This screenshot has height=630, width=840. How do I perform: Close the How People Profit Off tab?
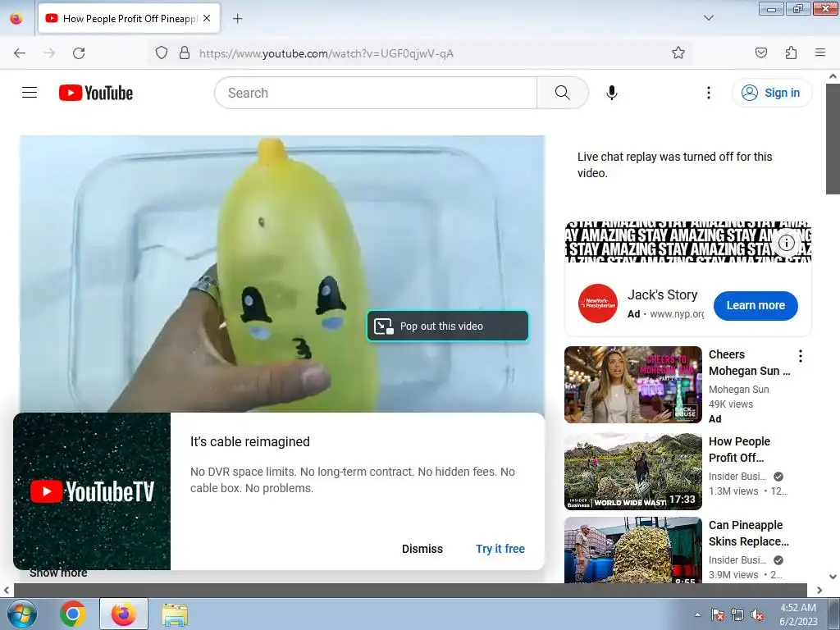point(207,18)
